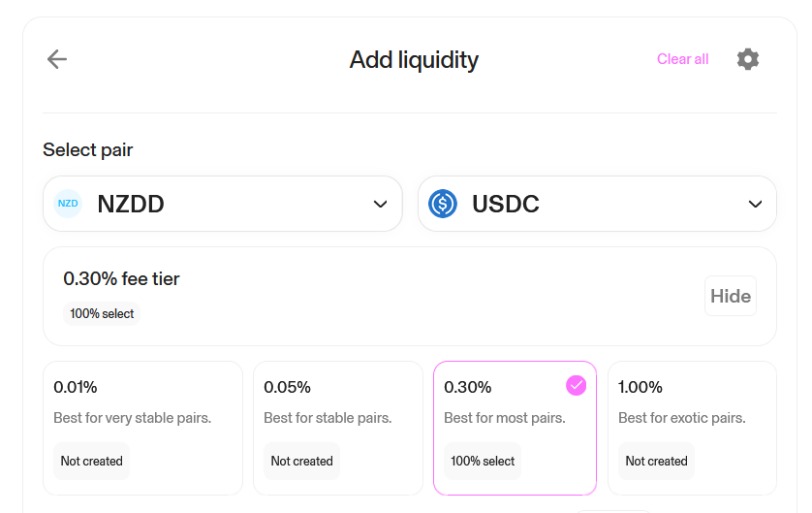Expand the USDC token dropdown chevron
Image resolution: width=812 pixels, height=513 pixels.
[755, 204]
